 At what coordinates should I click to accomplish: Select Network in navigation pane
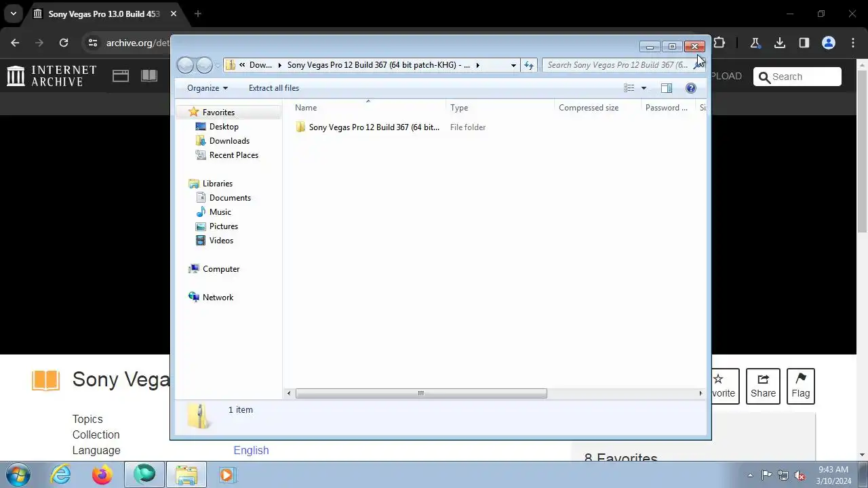pyautogui.click(x=218, y=298)
